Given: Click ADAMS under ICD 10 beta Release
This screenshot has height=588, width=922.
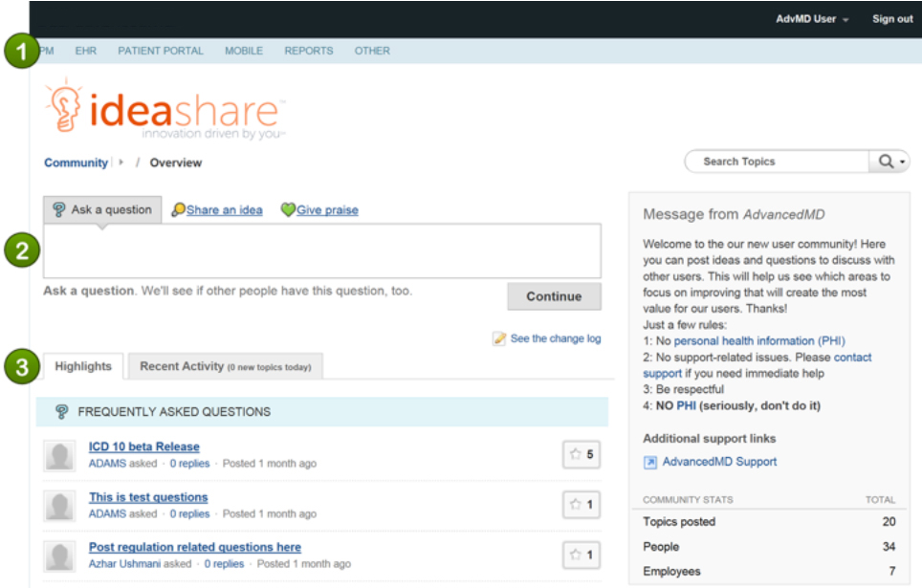Looking at the screenshot, I should [x=108, y=464].
